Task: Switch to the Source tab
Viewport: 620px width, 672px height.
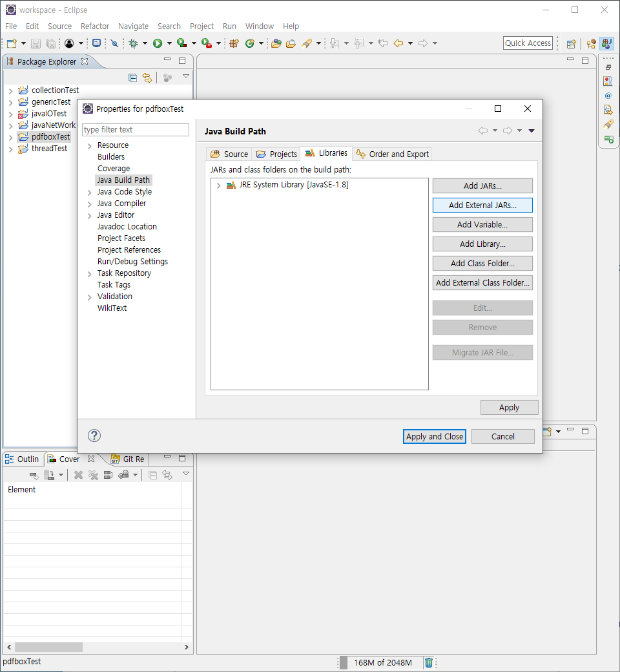Action: [229, 154]
